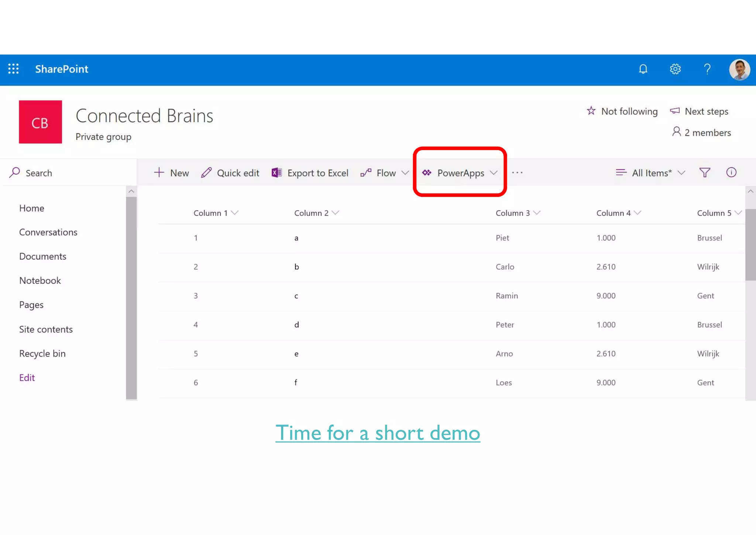Image resolution: width=756 pixels, height=535 pixels.
Task: Click '9.000' in the Ramin row
Action: (x=606, y=296)
